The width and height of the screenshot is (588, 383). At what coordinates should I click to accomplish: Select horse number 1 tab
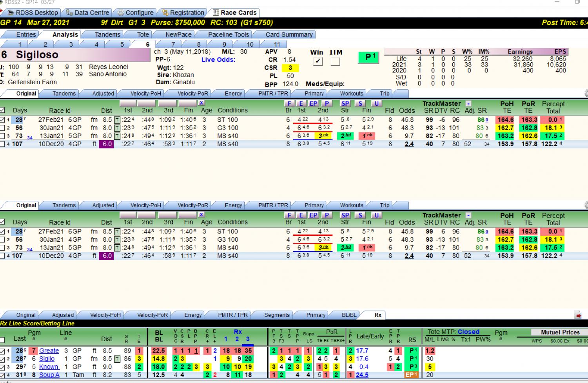20,44
